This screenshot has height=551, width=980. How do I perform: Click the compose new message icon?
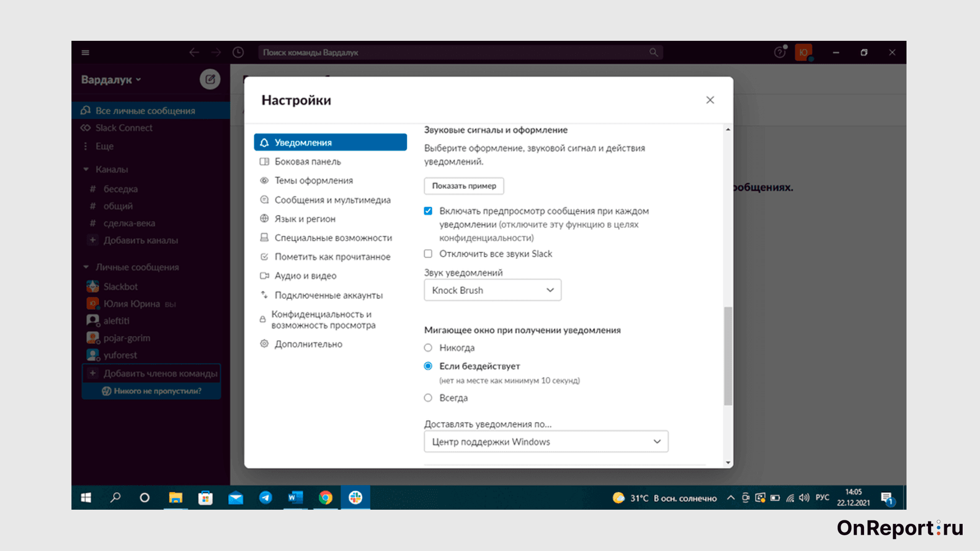pos(210,79)
